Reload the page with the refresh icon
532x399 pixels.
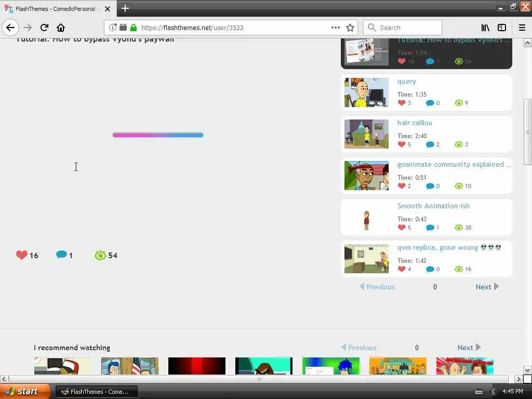[x=44, y=28]
